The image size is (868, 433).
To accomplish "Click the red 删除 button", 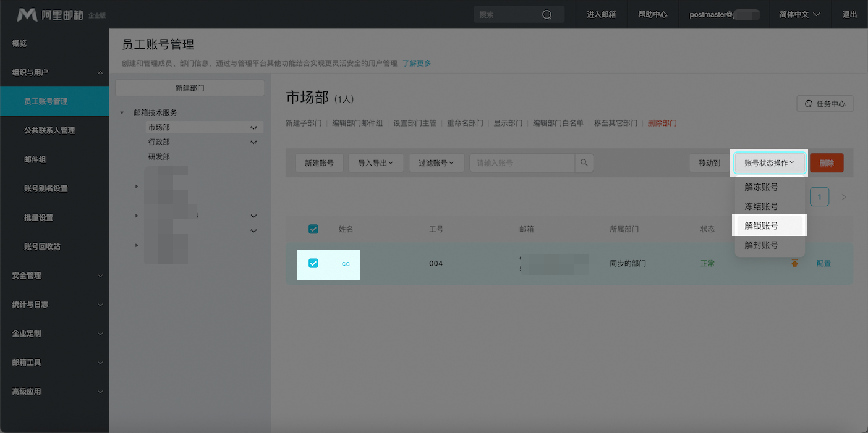I will click(x=827, y=163).
